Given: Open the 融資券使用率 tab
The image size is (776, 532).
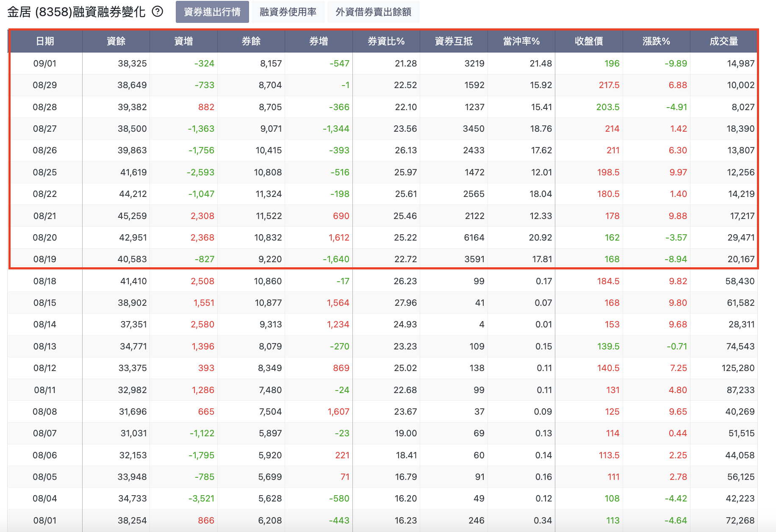Looking at the screenshot, I should [288, 12].
